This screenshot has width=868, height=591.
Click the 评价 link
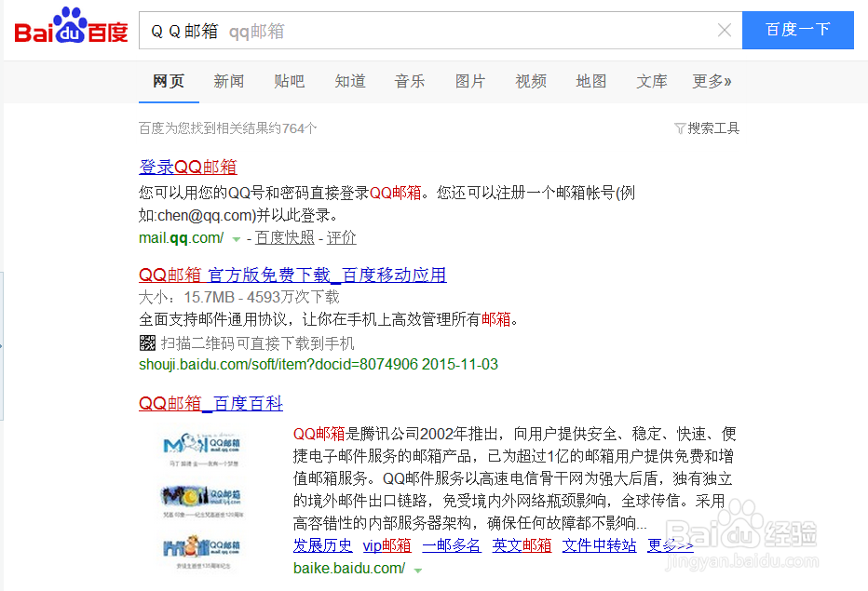[x=341, y=238]
